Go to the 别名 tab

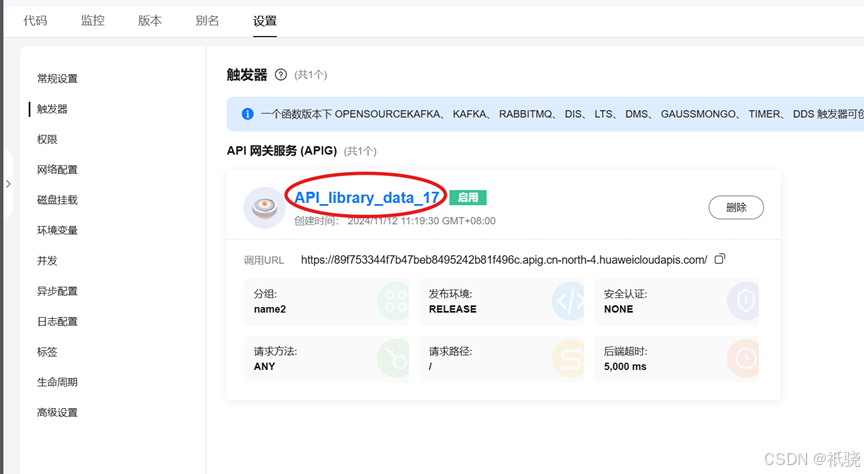207,21
